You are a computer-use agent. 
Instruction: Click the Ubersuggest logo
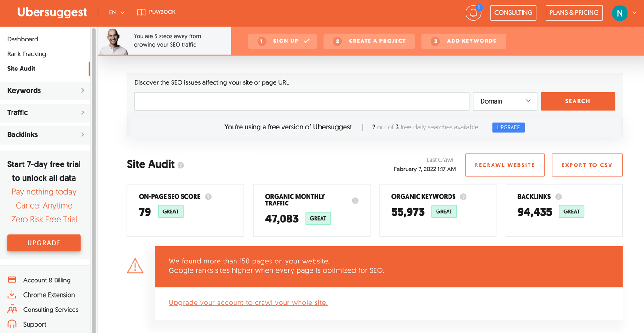tap(52, 12)
